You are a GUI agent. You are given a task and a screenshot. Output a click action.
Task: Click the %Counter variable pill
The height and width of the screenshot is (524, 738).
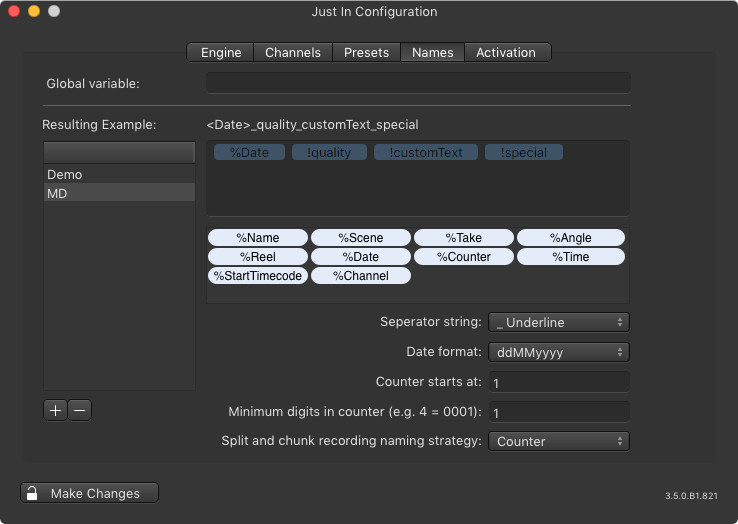(464, 256)
